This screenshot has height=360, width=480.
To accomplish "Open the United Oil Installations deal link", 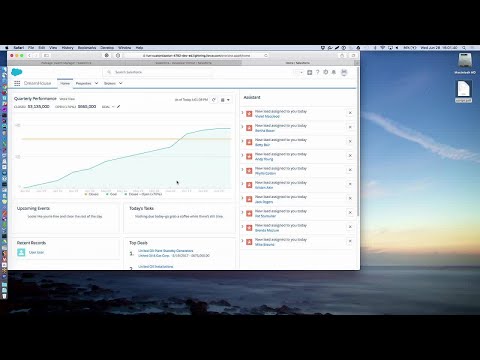I will [156, 267].
